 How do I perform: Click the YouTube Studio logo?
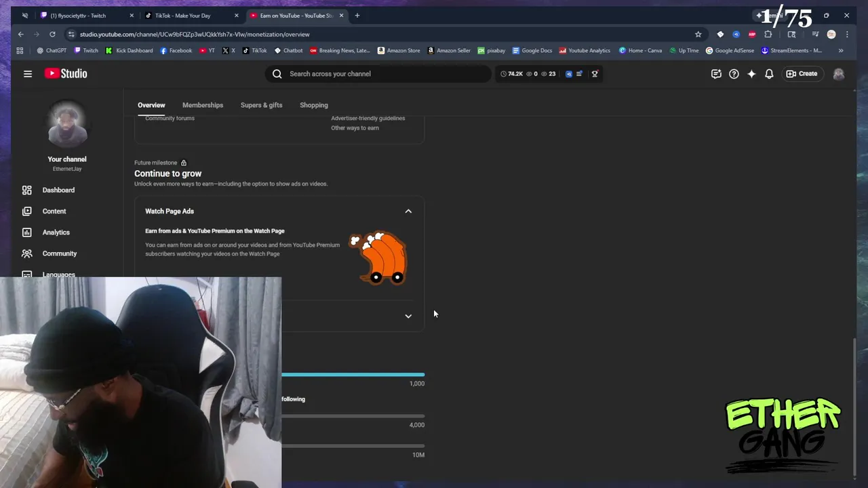tap(66, 74)
